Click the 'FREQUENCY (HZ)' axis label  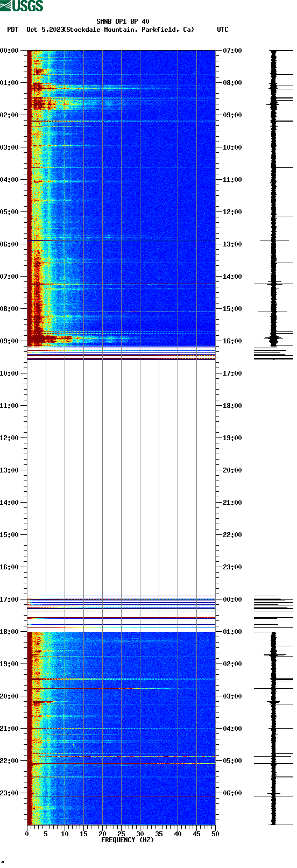128,840
